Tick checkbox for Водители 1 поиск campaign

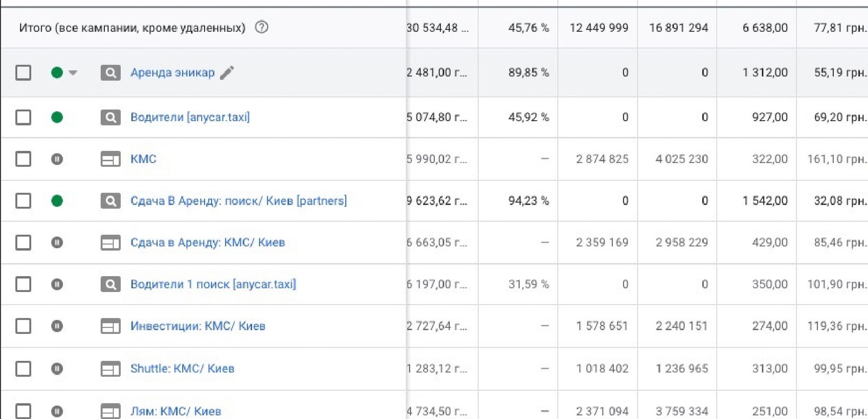(x=23, y=284)
